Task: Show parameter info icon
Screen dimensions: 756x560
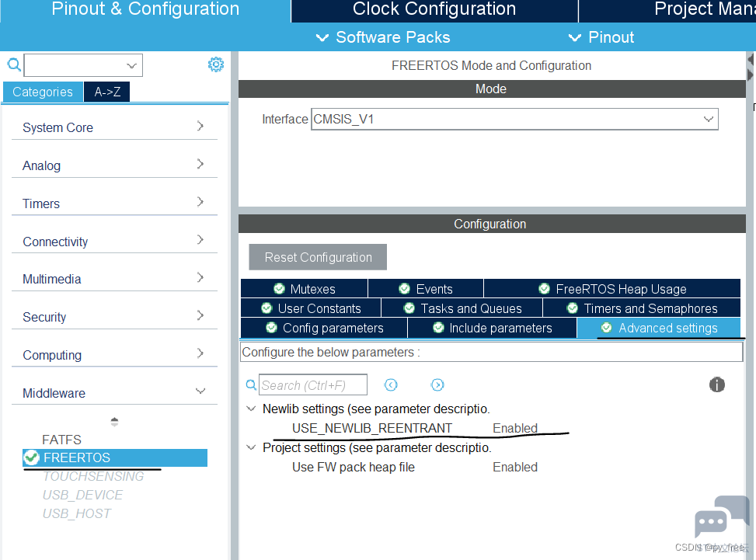Action: pyautogui.click(x=717, y=384)
